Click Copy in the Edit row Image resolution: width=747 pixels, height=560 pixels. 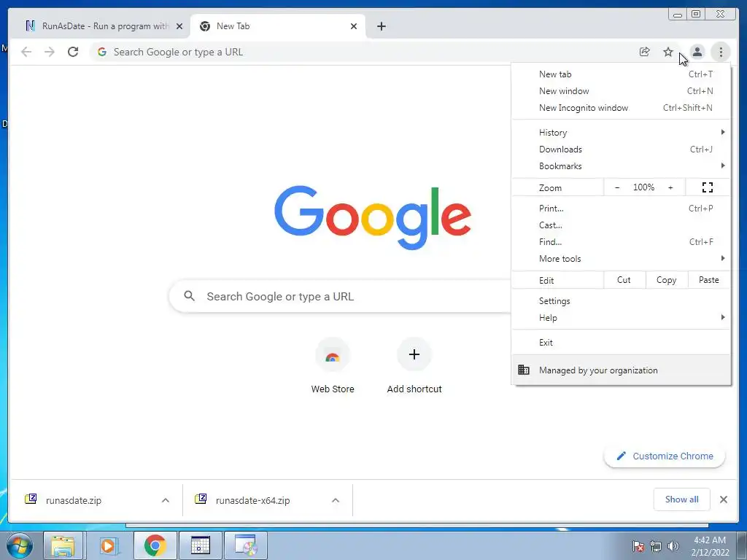pos(667,280)
